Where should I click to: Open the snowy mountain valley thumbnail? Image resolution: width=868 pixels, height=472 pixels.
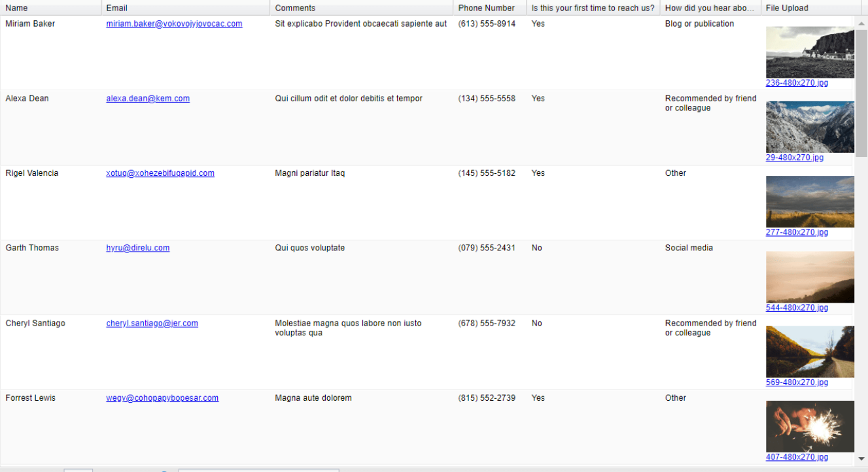click(x=810, y=127)
